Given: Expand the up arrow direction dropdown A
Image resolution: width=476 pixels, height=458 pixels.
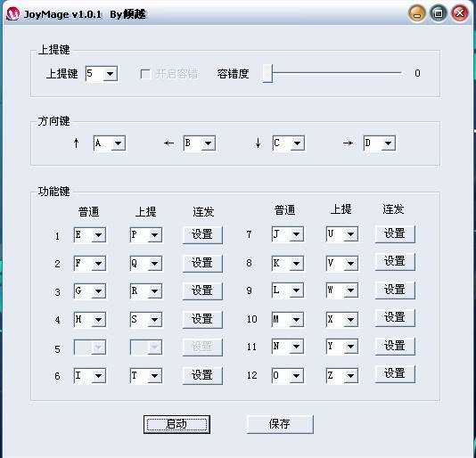Looking at the screenshot, I should pos(110,143).
